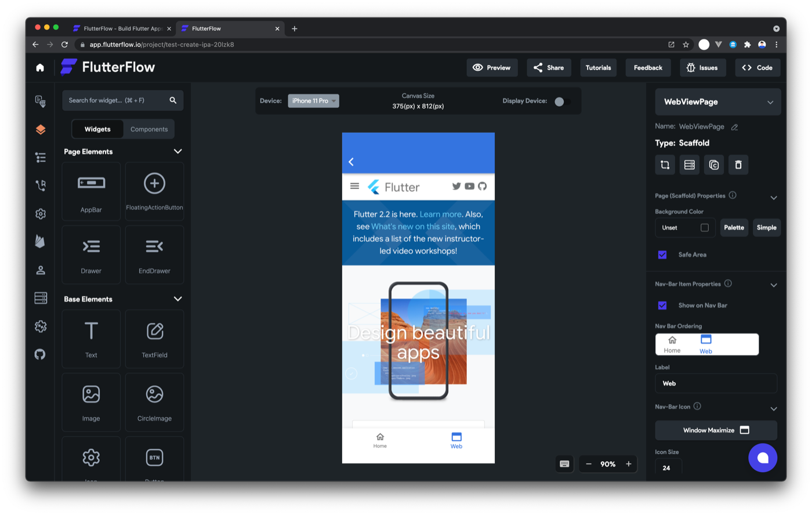Switch to the Components tab
Viewport: 812px width, 515px height.
click(149, 129)
